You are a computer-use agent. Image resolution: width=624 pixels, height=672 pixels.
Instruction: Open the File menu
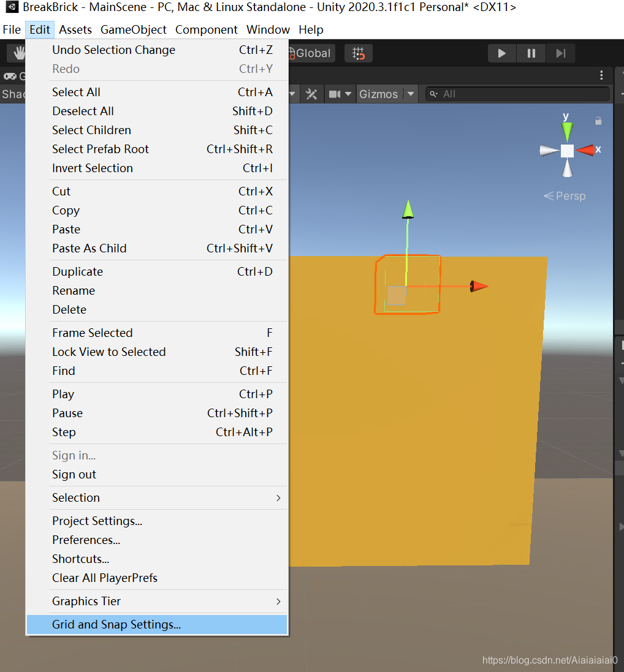click(12, 29)
